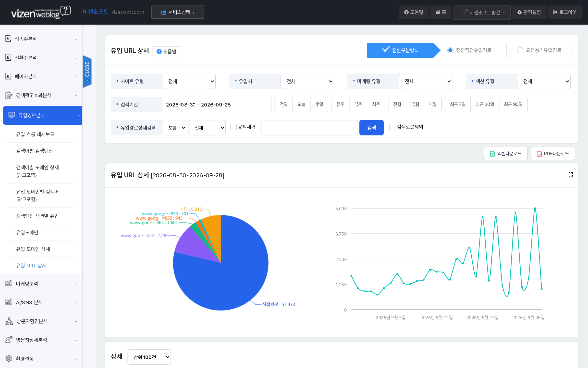Open the 유입처 dropdown
The width and height of the screenshot is (588, 368).
pos(307,81)
